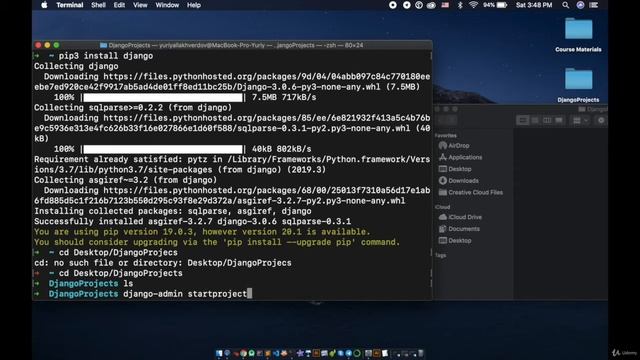Select Documents in Finder sidebar

[459, 229]
